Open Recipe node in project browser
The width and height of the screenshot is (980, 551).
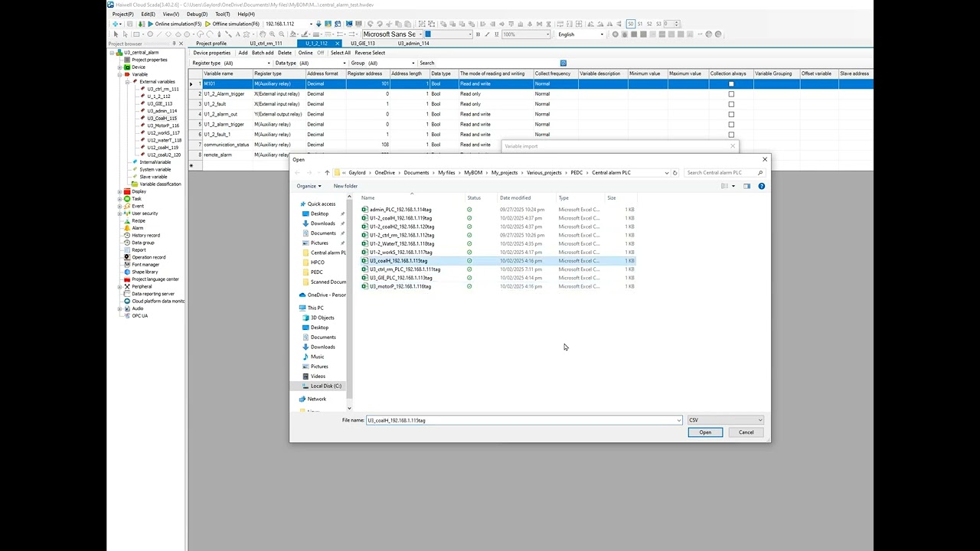click(138, 220)
